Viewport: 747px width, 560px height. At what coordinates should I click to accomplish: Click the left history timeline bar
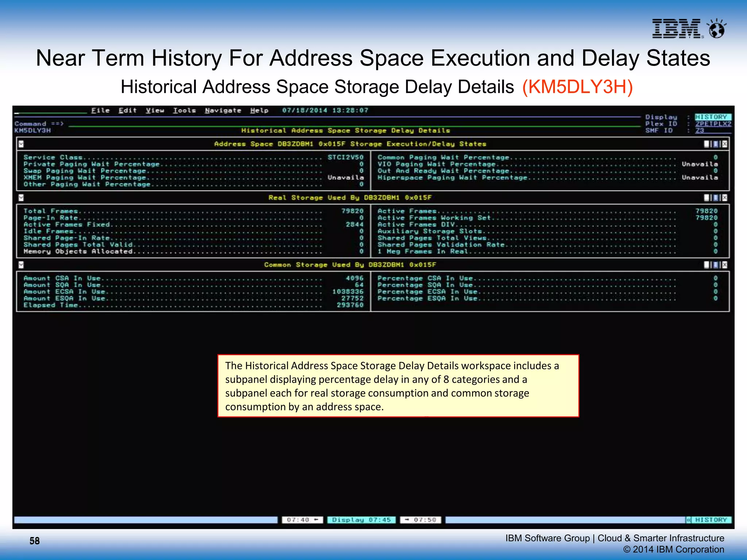point(146,520)
